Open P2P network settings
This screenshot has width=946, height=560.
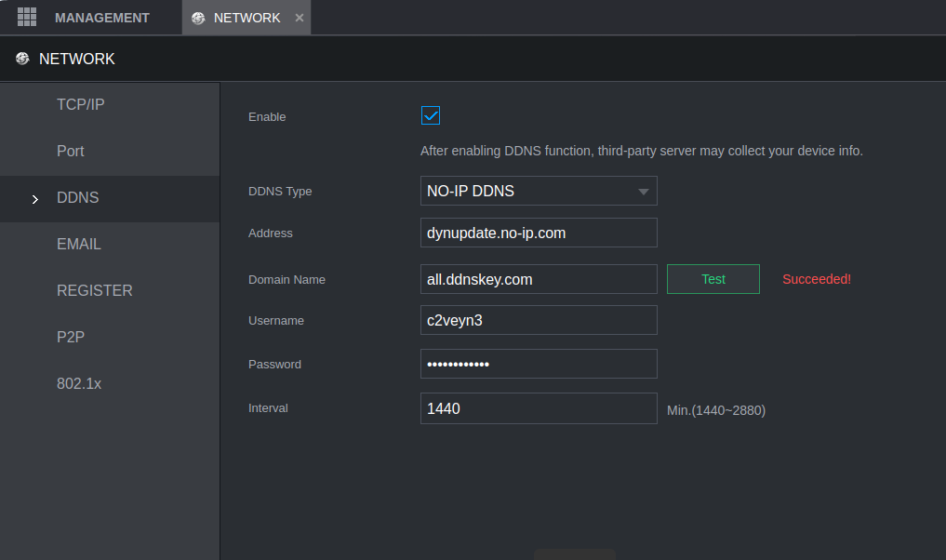click(x=71, y=337)
